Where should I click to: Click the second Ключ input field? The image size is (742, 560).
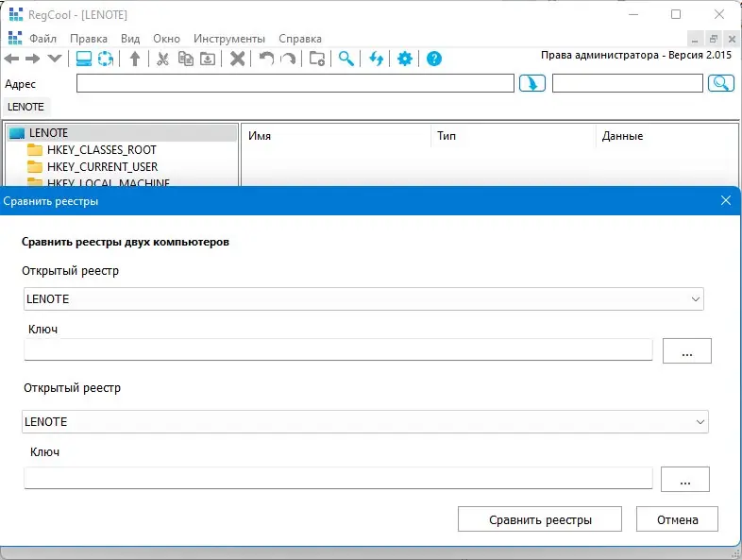[338, 478]
